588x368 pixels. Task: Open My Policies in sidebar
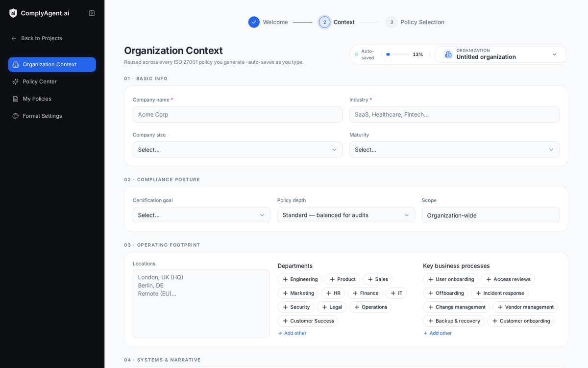(52, 99)
